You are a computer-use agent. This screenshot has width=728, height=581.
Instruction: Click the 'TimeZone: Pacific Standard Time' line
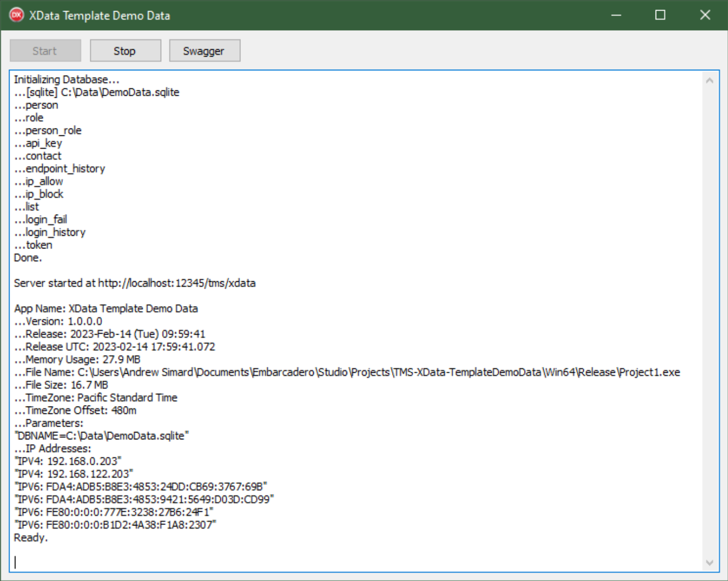(96, 398)
